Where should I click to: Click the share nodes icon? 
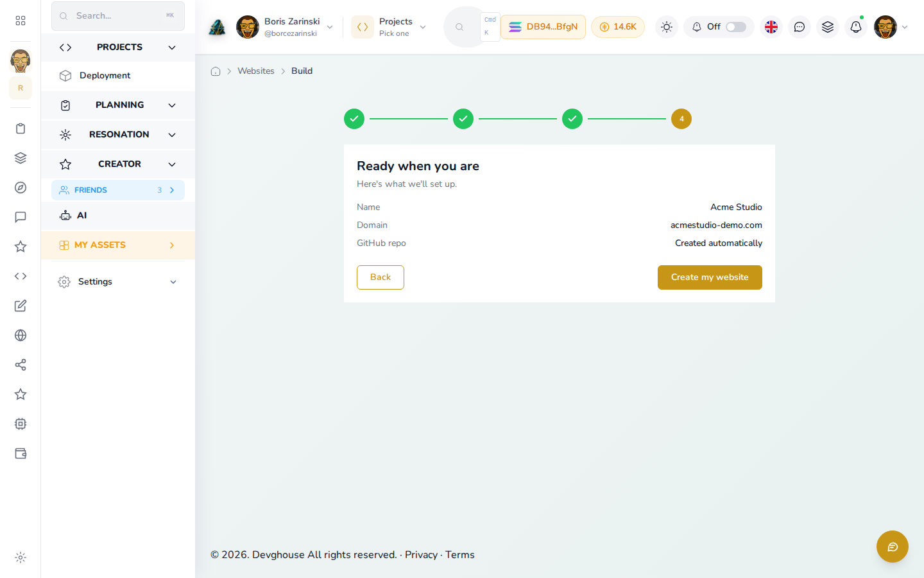(21, 365)
